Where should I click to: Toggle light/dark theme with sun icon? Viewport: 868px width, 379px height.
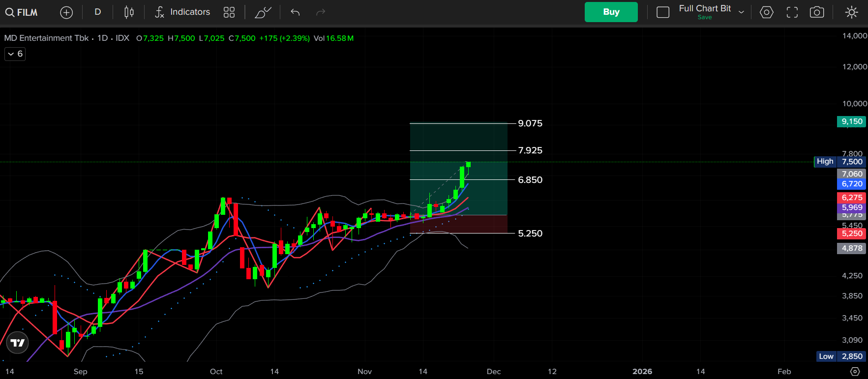(x=851, y=12)
